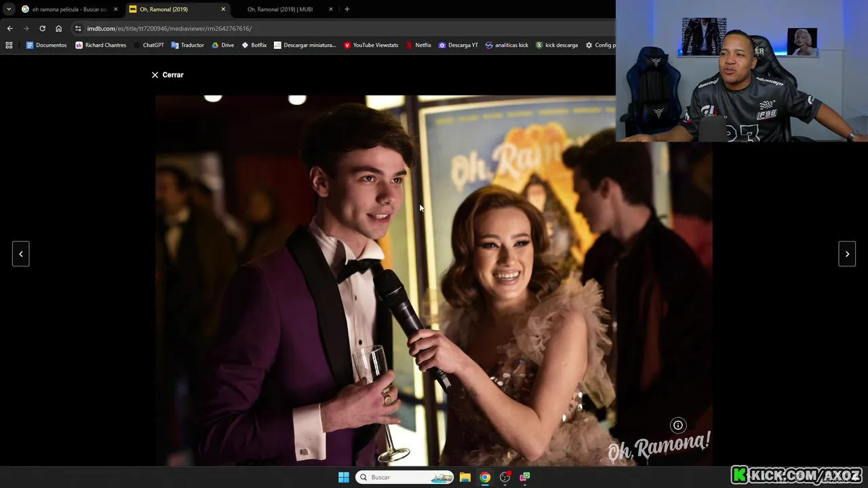Open the Documentos bookmark

tap(46, 45)
